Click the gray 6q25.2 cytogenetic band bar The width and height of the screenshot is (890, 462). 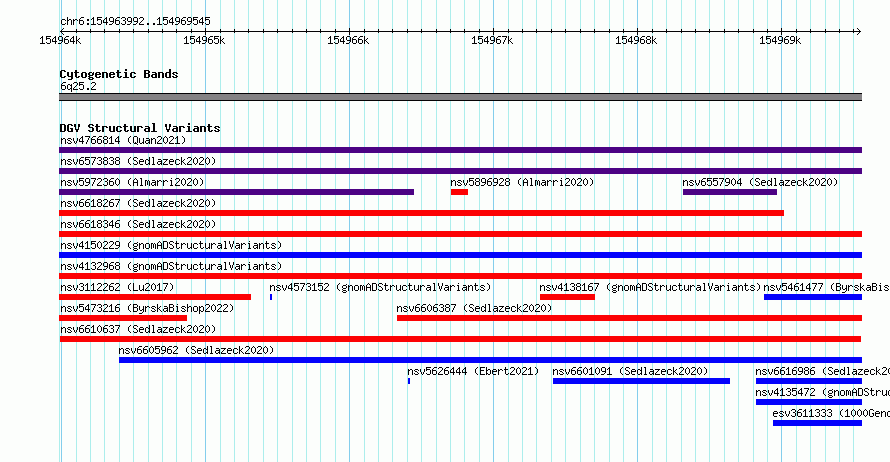[460, 97]
